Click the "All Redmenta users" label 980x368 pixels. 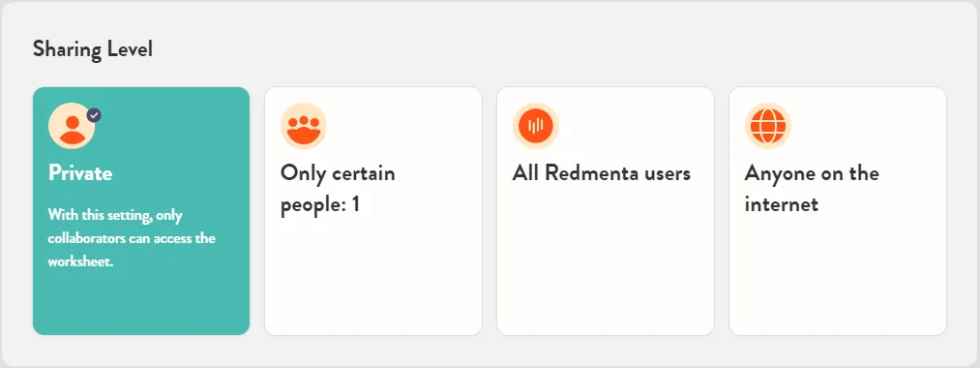pos(601,172)
